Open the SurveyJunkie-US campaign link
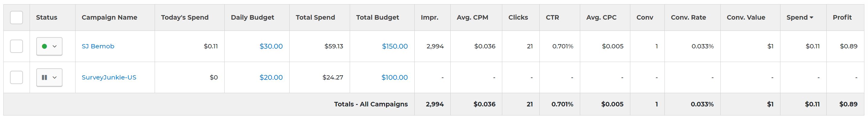 click(109, 77)
